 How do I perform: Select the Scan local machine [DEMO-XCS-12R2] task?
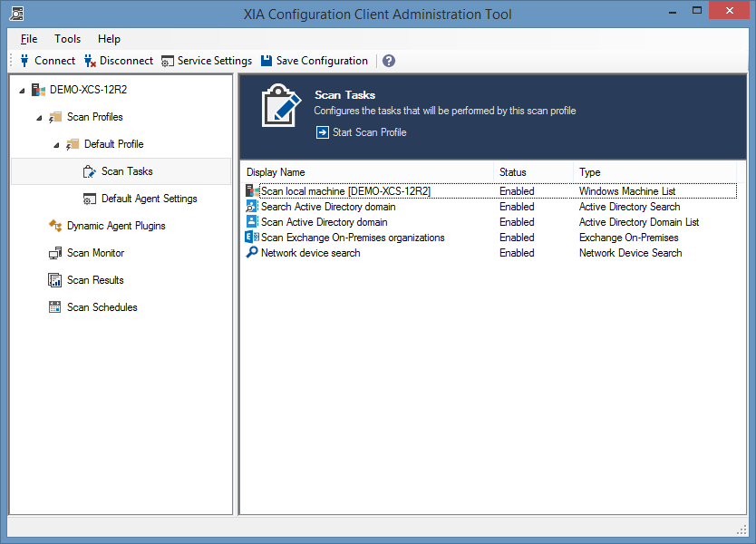click(345, 191)
